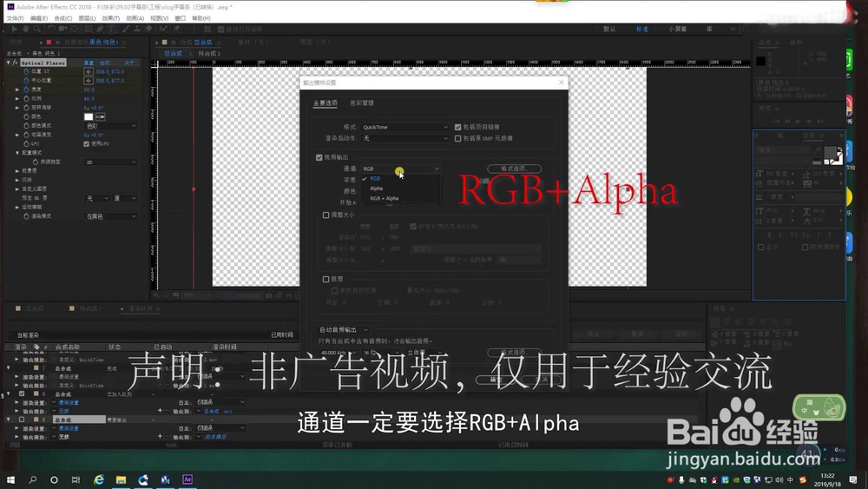Select the Unified Camera tool
The width and height of the screenshot is (868, 489).
coord(62,29)
